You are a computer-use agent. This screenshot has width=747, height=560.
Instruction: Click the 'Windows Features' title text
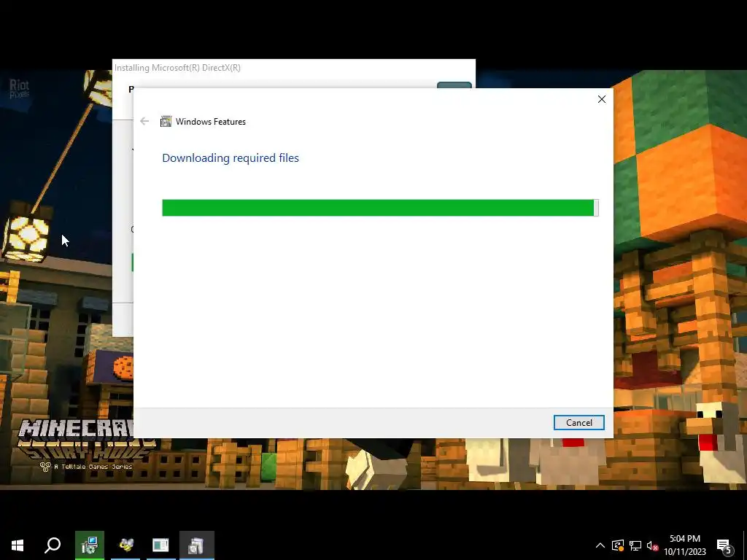[211, 122]
